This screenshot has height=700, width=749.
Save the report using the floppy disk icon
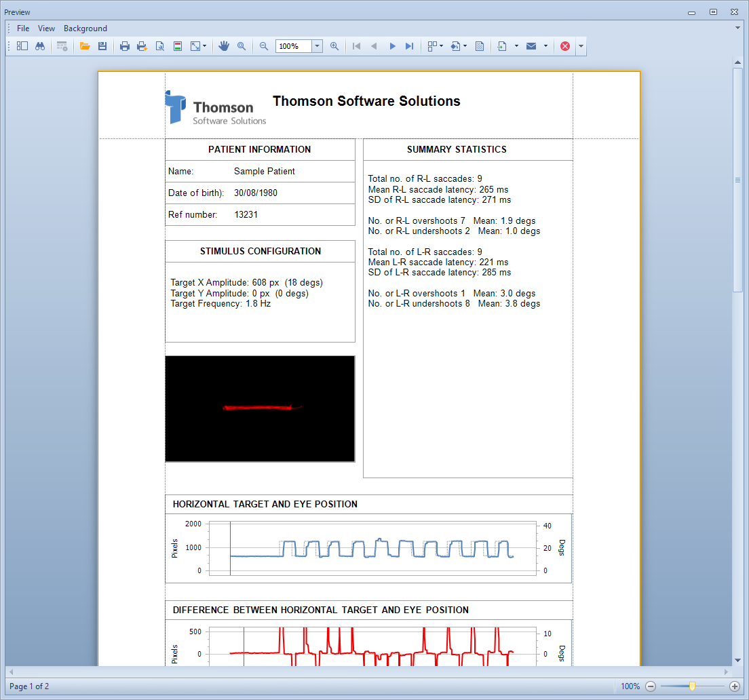(x=102, y=46)
